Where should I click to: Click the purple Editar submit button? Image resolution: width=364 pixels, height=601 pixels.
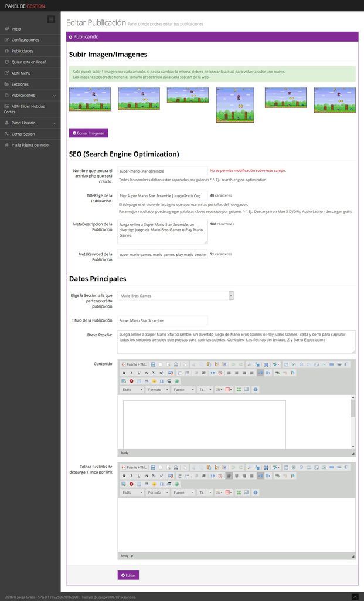point(128,575)
